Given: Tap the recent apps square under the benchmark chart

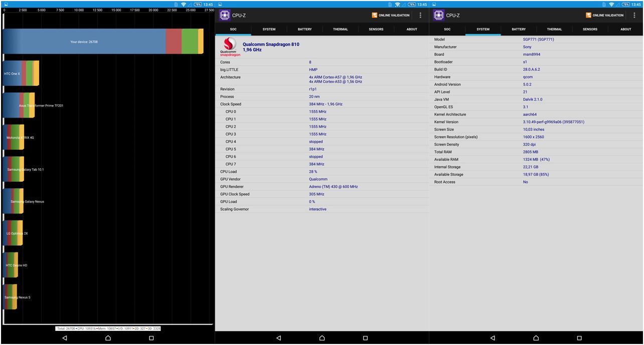Looking at the screenshot, I should (151, 338).
